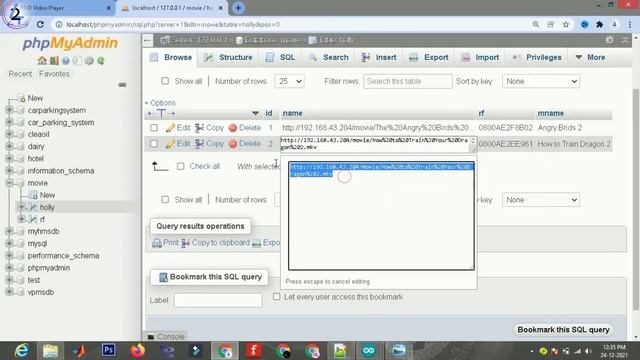640x360 pixels.
Task: Switch to the Structure tab
Action: click(229, 58)
